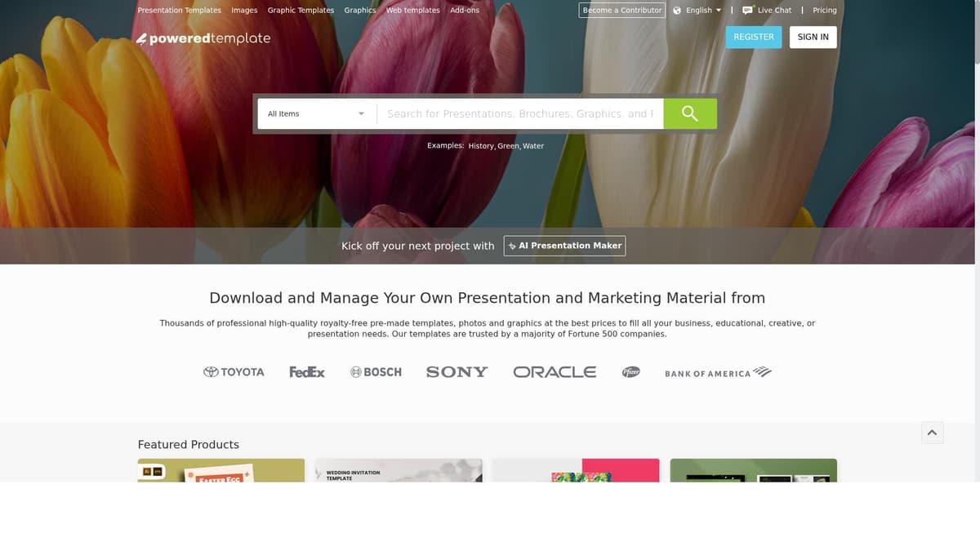Open the Live Chat speech bubble icon
Viewport: 980px width, 551px height.
(747, 10)
